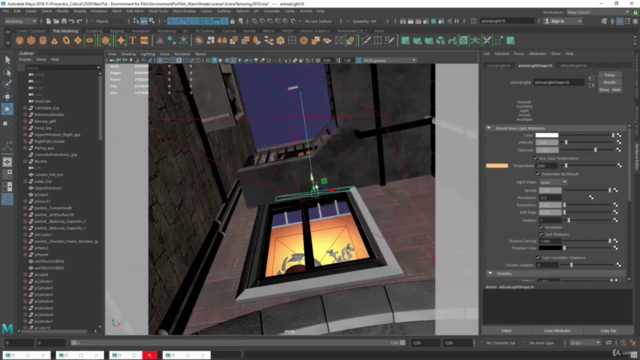
Task: Click the Outliner search field
Action: pos(62,68)
